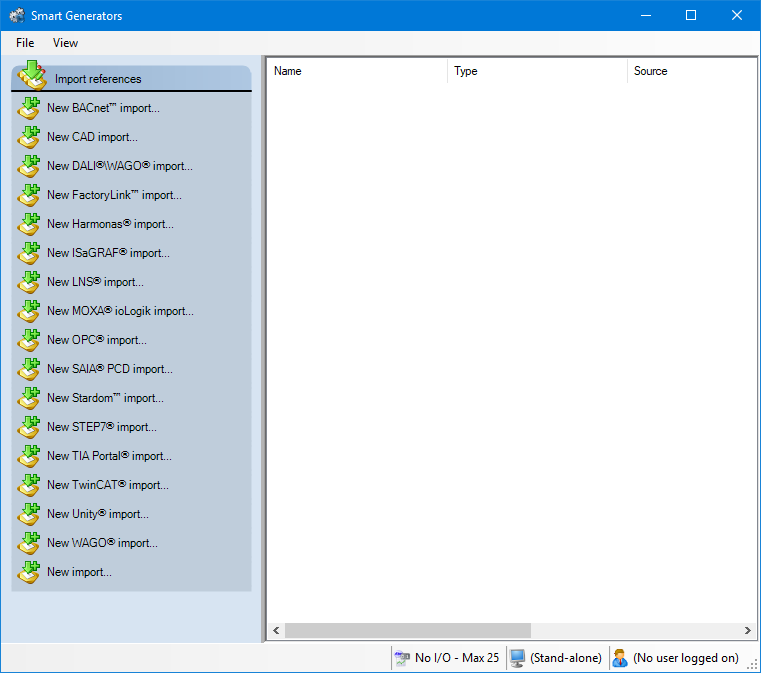Click "(Stand-alone)" status text
The image size is (761, 673).
tap(566, 658)
